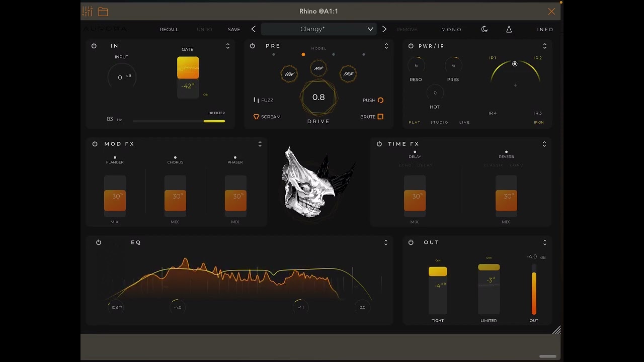Toggle dark mode moon icon
Image resolution: width=644 pixels, height=362 pixels.
pyautogui.click(x=485, y=29)
